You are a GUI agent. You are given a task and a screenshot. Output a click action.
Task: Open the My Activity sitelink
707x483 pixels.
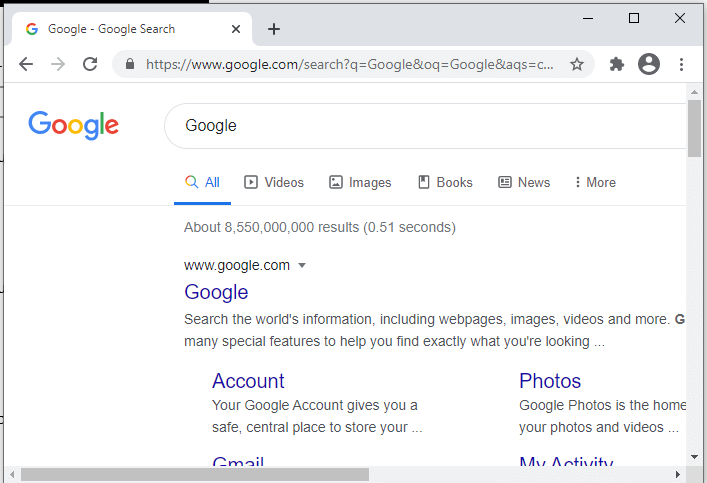pos(566,461)
